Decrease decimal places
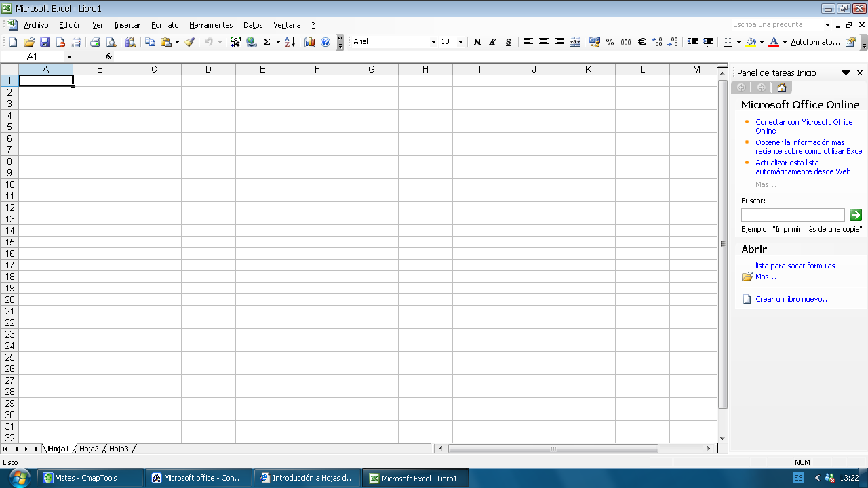 [673, 42]
